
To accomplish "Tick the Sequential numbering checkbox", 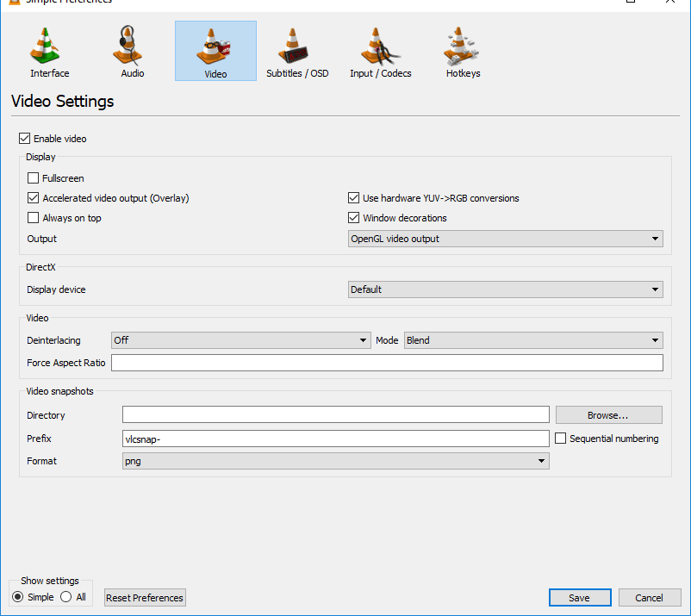I will [560, 439].
